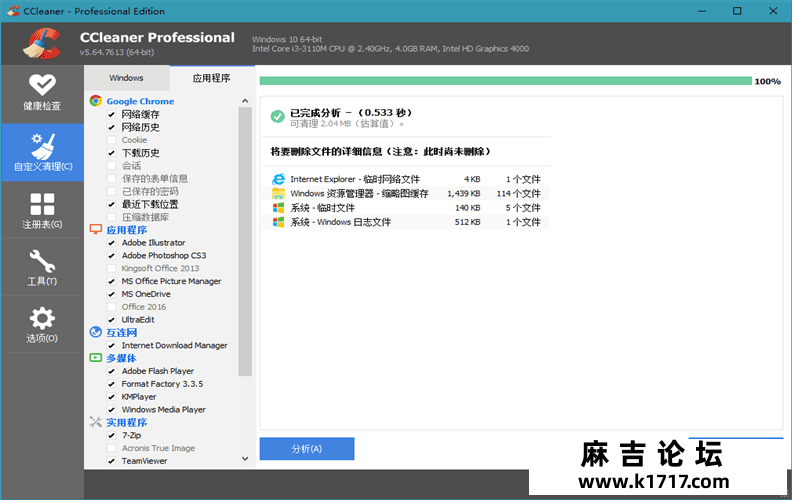Click Windows flag icon for Windows 日志文件
Screen dimensions: 792x500
pyautogui.click(x=278, y=222)
